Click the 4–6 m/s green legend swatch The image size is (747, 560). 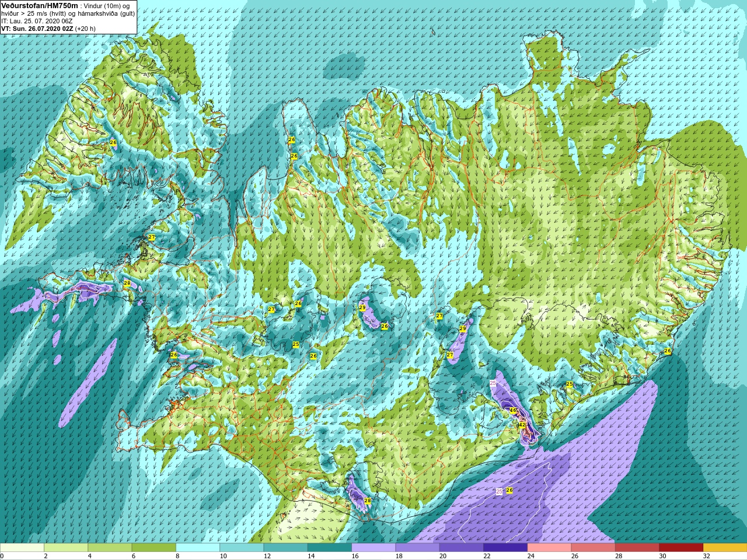pyautogui.click(x=110, y=547)
